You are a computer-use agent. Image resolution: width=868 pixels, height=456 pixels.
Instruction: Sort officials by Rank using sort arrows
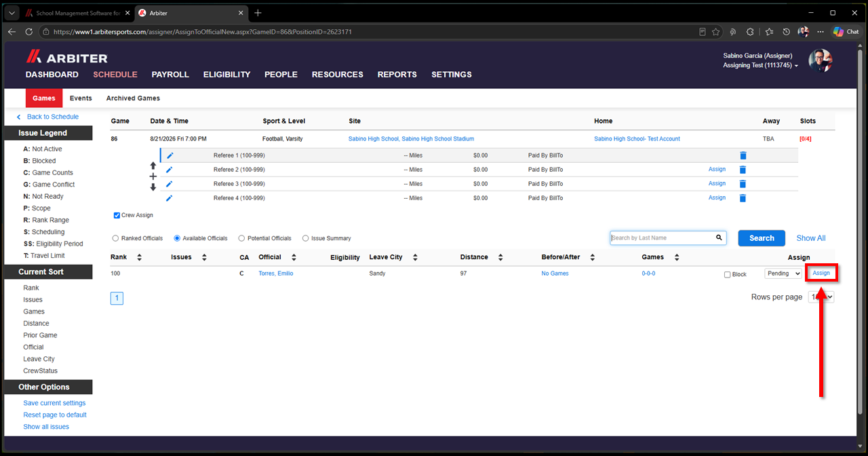click(139, 257)
